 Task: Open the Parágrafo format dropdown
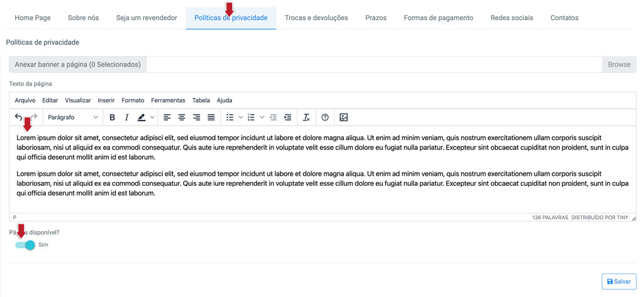(x=73, y=117)
